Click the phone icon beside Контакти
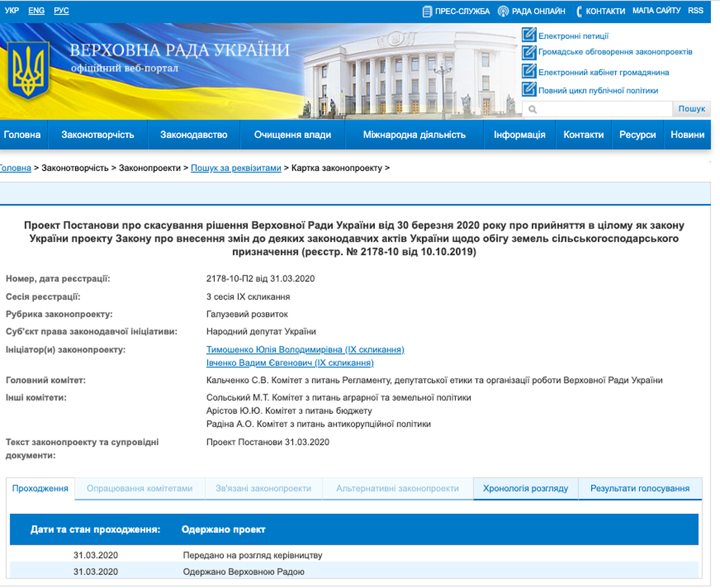Image resolution: width=720 pixels, height=588 pixels. 579,11
